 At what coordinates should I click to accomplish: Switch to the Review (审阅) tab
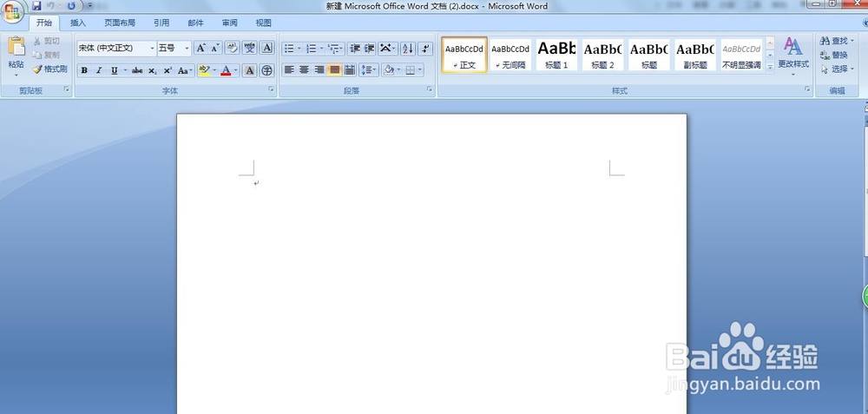(x=230, y=23)
